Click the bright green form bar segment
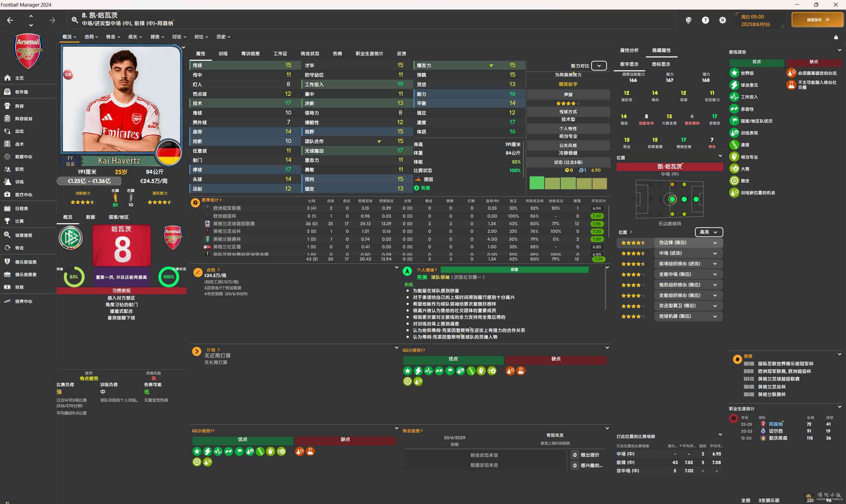Screen dimensions: 846x504 pyautogui.click(x=537, y=183)
